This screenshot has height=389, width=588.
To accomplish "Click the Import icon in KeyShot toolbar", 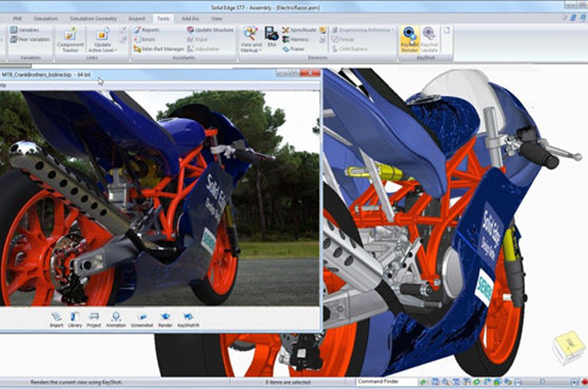I will [x=56, y=319].
